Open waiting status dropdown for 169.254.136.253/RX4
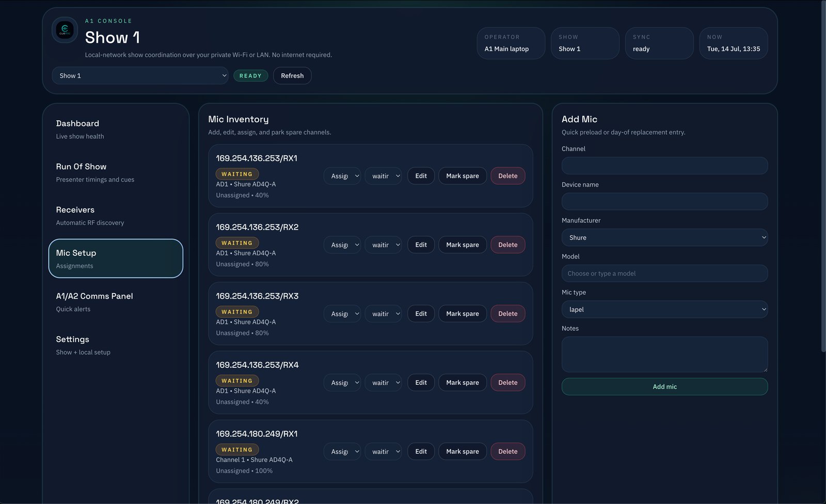Screen dimensions: 826x504 pos(384,382)
